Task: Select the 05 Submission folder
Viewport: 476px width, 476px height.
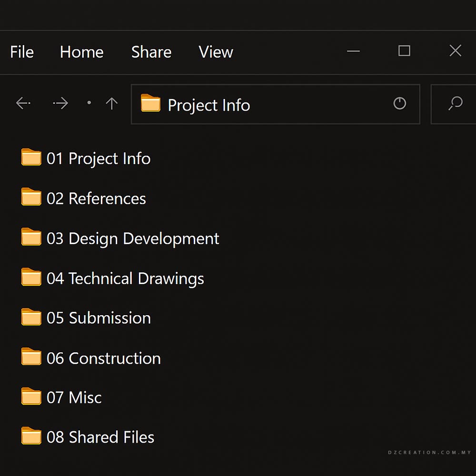Action: tap(99, 318)
